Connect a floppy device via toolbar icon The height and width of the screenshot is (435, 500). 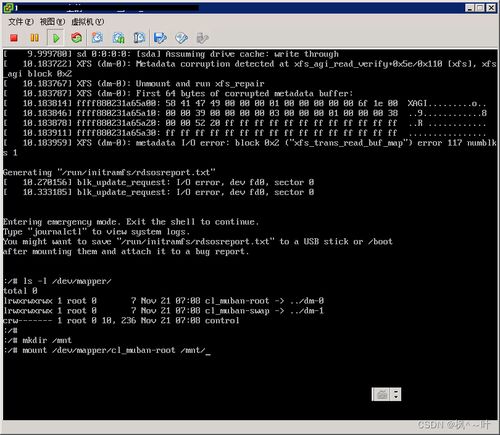[160, 38]
